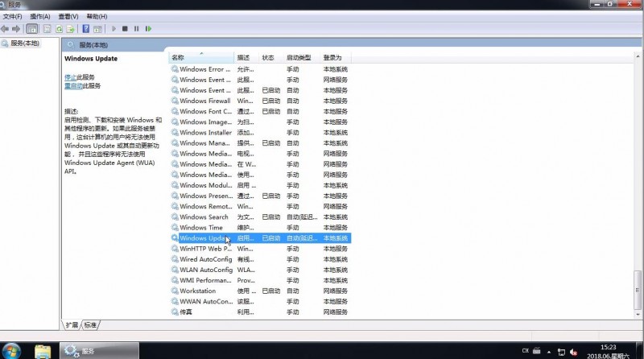Refresh the services list via the toolbar
Screen dimensions: 644x359
59,29
